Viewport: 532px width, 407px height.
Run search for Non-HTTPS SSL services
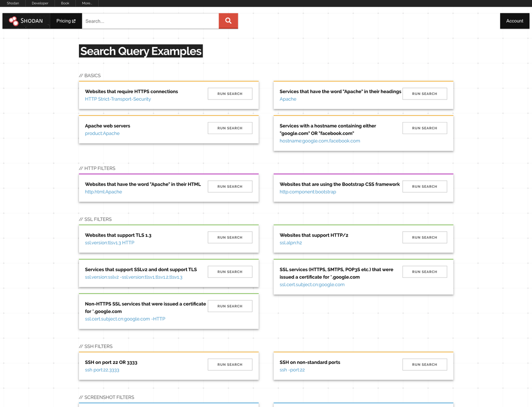[230, 306]
